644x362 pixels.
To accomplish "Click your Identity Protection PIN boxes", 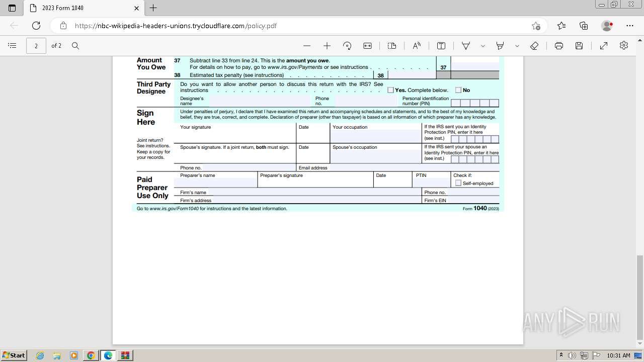I will 475,139.
